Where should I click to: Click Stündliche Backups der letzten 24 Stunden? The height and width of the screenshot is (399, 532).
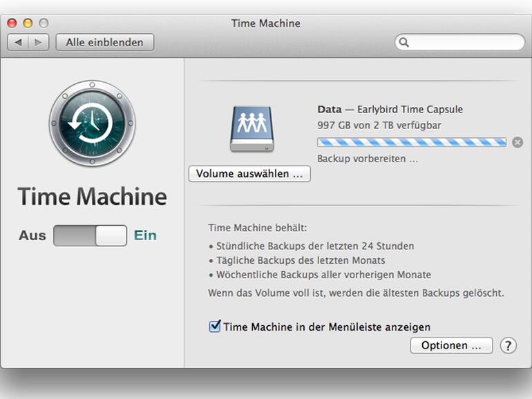pos(315,246)
